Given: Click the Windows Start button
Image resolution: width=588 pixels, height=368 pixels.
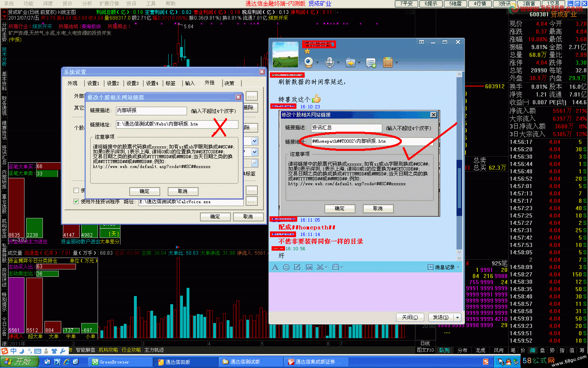Looking at the screenshot, I should (20, 361).
